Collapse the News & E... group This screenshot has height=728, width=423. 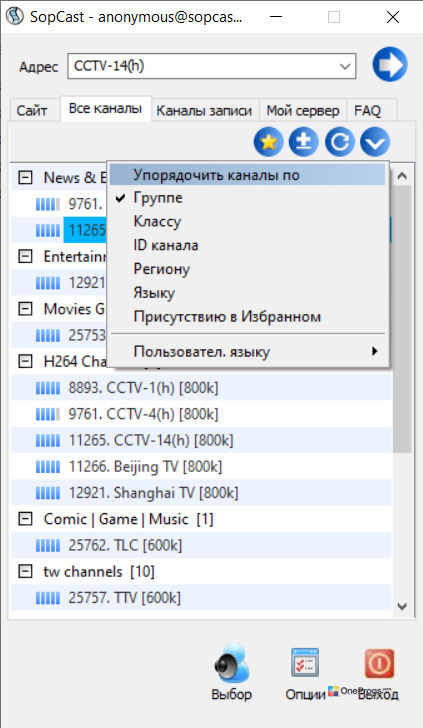click(25, 177)
